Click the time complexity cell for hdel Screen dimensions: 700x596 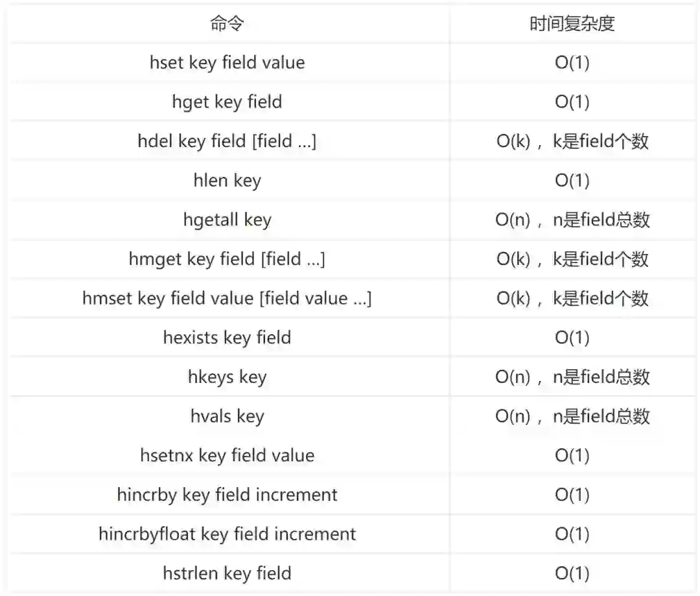(572, 141)
